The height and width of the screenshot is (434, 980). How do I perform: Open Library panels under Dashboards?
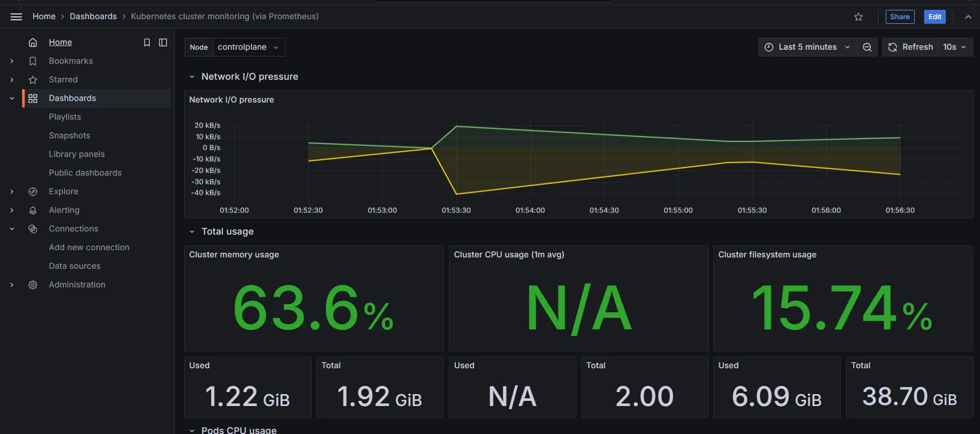tap(77, 154)
